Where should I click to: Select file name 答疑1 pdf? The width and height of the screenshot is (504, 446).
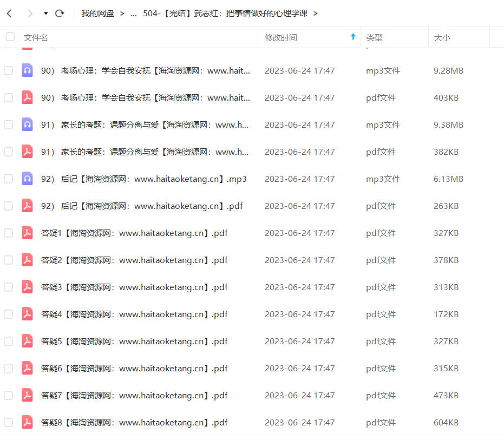click(134, 233)
